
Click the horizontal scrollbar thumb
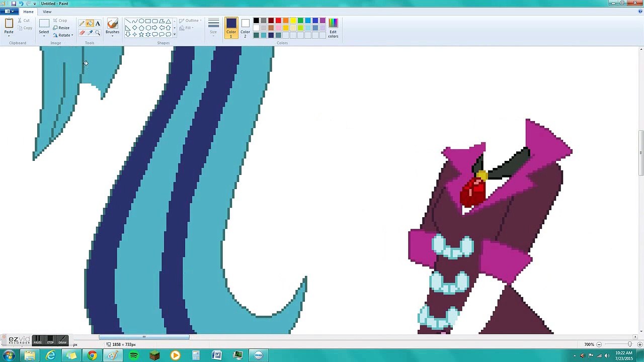tap(144, 337)
